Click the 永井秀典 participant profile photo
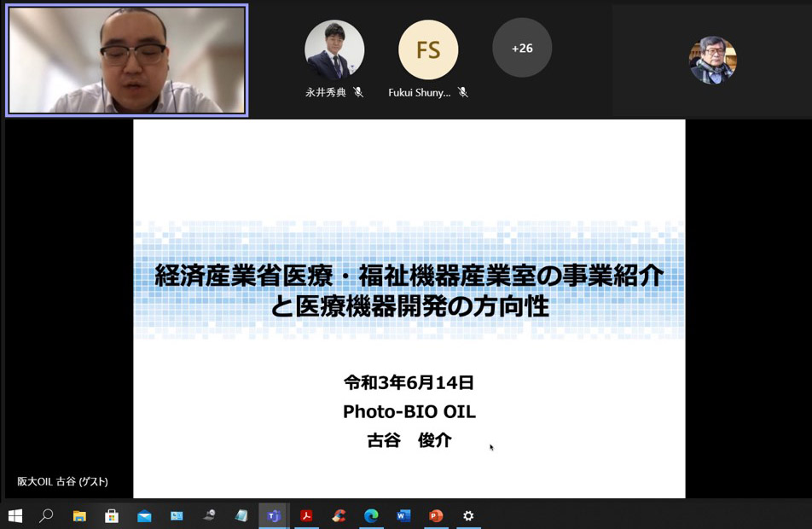The height and width of the screenshot is (529, 812). (334, 49)
